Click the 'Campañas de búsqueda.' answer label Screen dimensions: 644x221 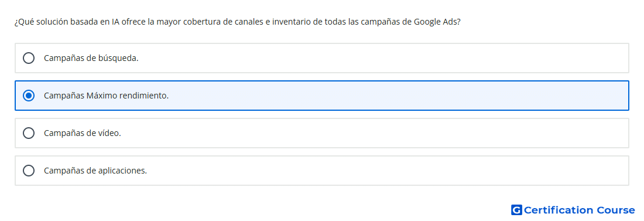[91, 58]
